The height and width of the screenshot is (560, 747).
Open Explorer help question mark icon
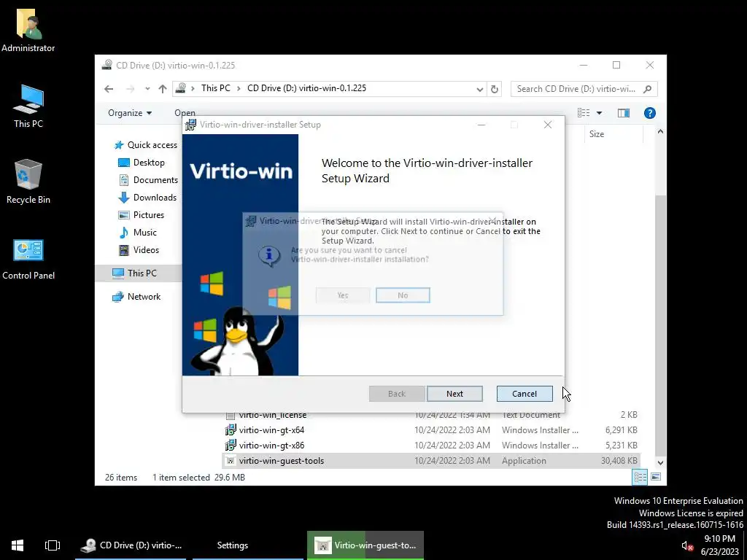click(x=649, y=113)
